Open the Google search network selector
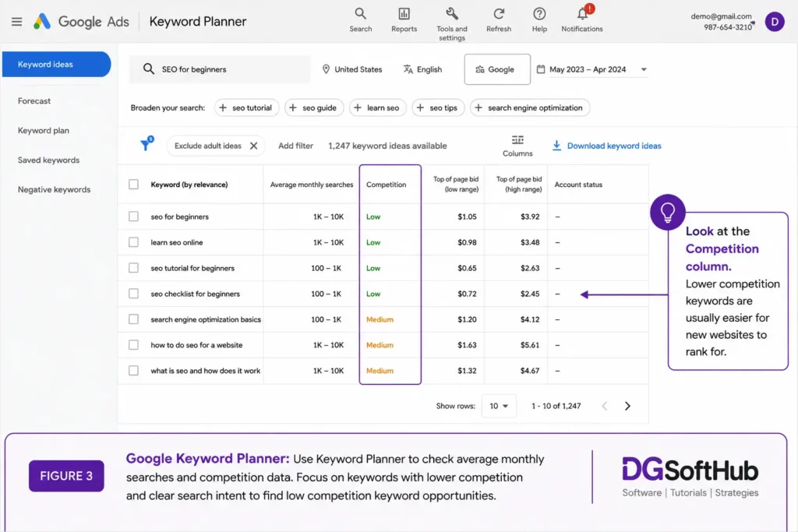 pyautogui.click(x=497, y=69)
